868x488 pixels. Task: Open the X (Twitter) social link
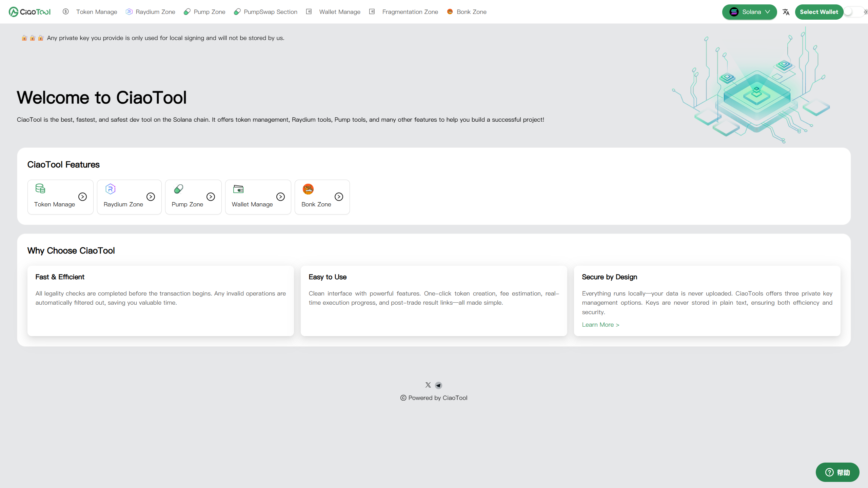(428, 385)
